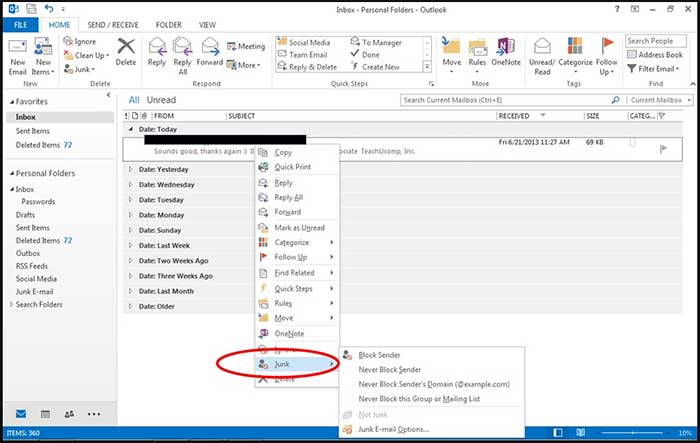Click the flag on the selected message
This screenshot has height=443, width=700.
[x=663, y=149]
